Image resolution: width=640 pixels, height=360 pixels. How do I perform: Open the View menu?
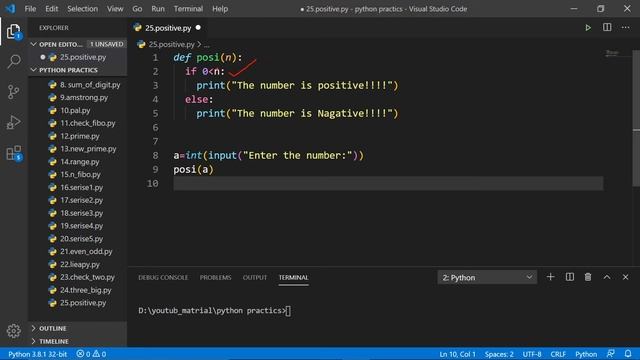click(115, 9)
